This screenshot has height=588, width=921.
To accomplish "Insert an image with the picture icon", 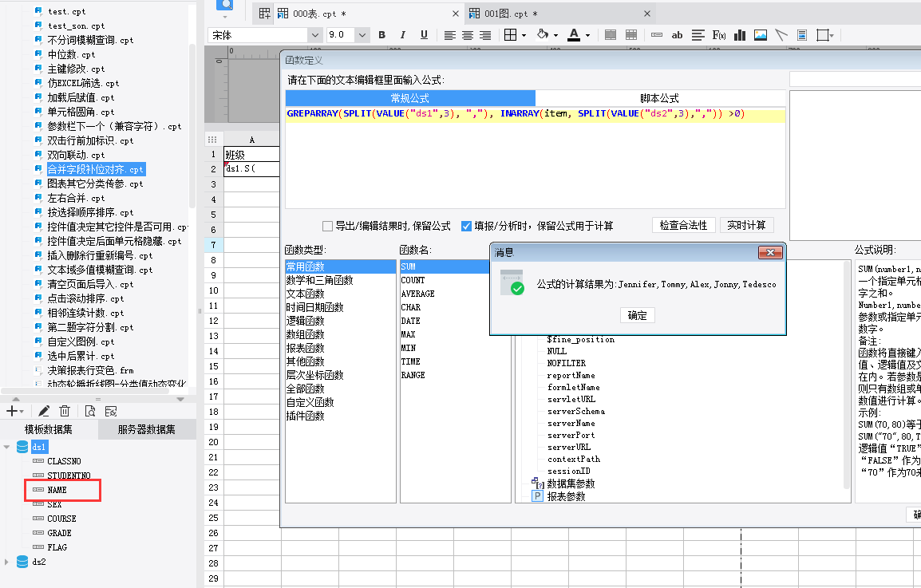I will pyautogui.click(x=761, y=35).
